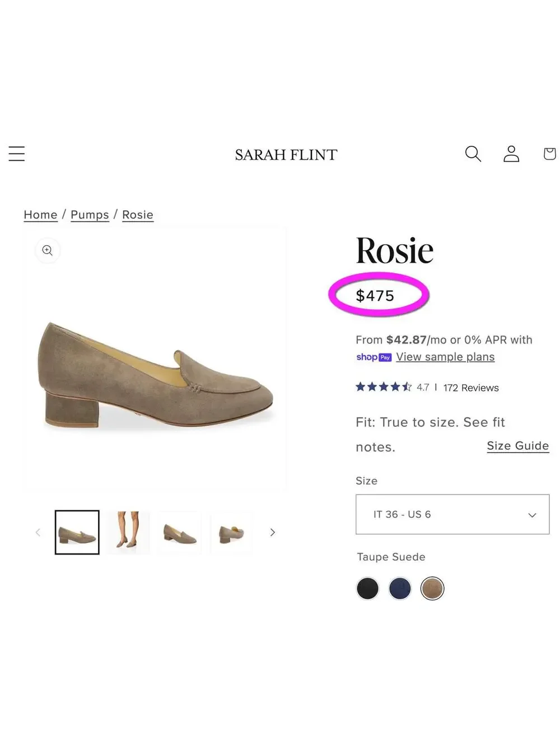Open the Size Guide link
Viewport: 560px width, 745px height.
pos(518,446)
